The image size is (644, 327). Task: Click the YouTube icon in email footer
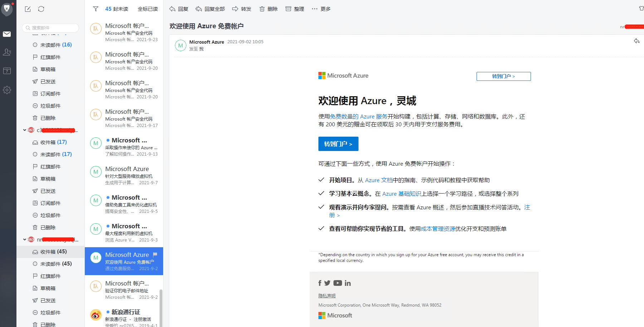338,283
